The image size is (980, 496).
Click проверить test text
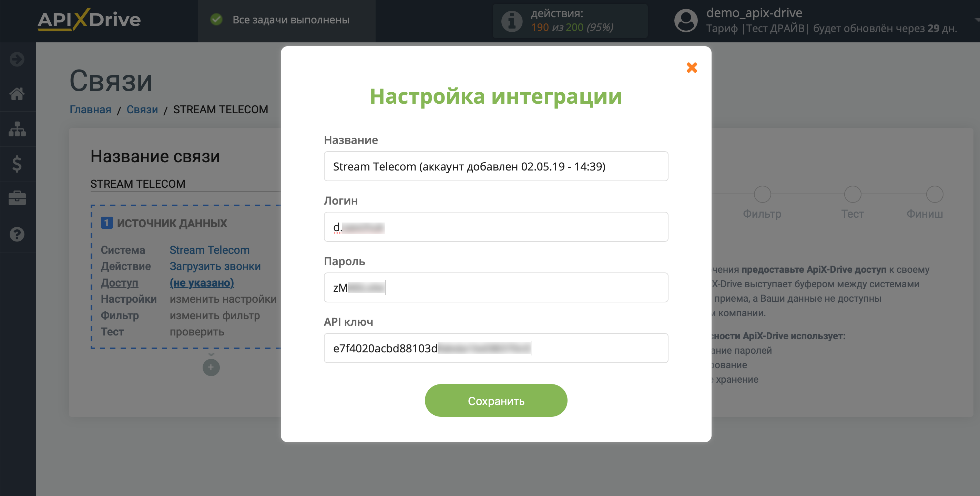tap(197, 332)
